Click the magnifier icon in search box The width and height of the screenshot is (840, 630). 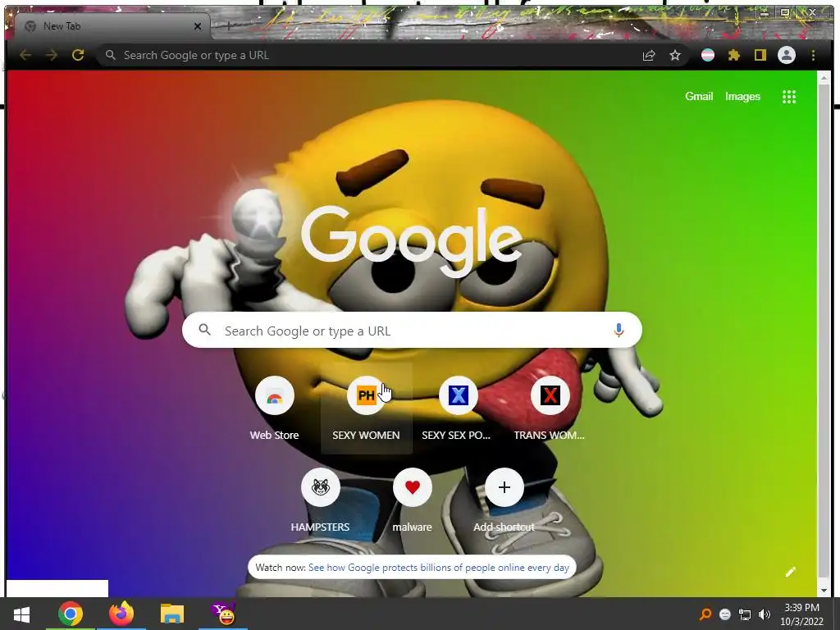(x=204, y=330)
